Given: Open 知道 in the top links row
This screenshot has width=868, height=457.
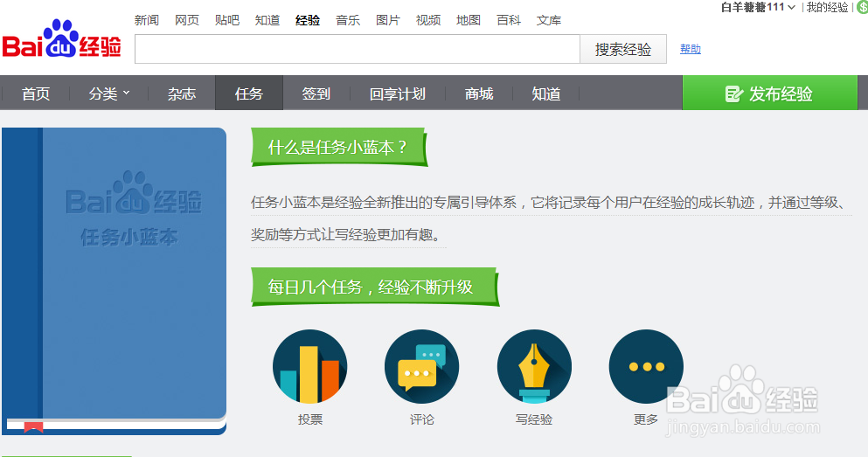Looking at the screenshot, I should [x=267, y=20].
